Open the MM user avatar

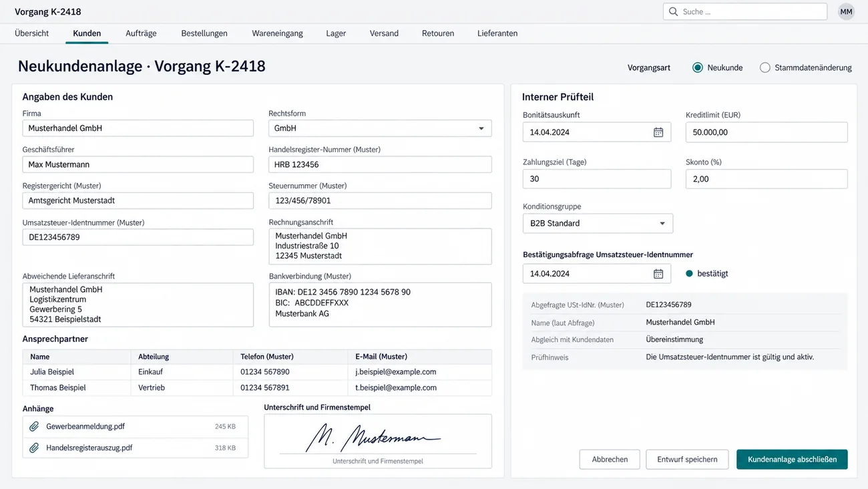[x=846, y=11]
